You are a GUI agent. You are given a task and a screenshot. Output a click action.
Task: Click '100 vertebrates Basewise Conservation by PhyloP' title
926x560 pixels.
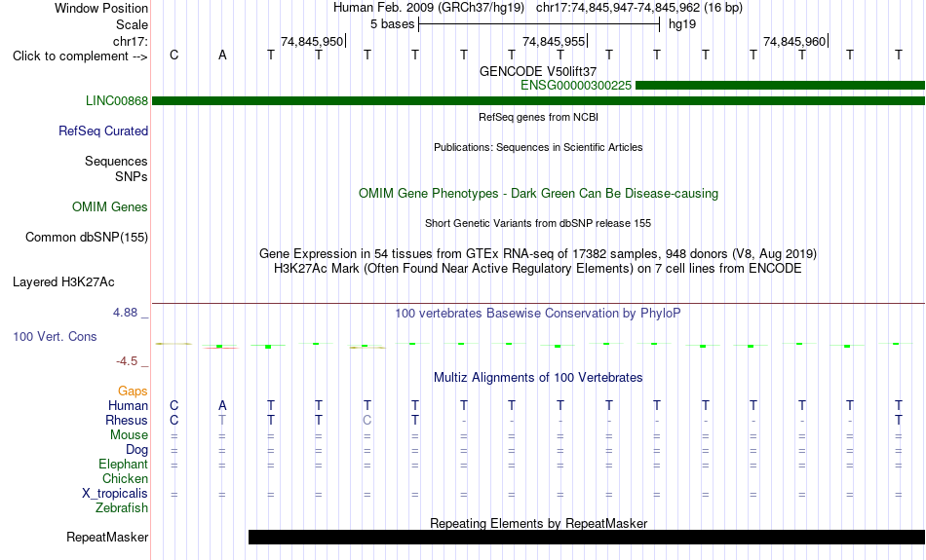point(538,314)
